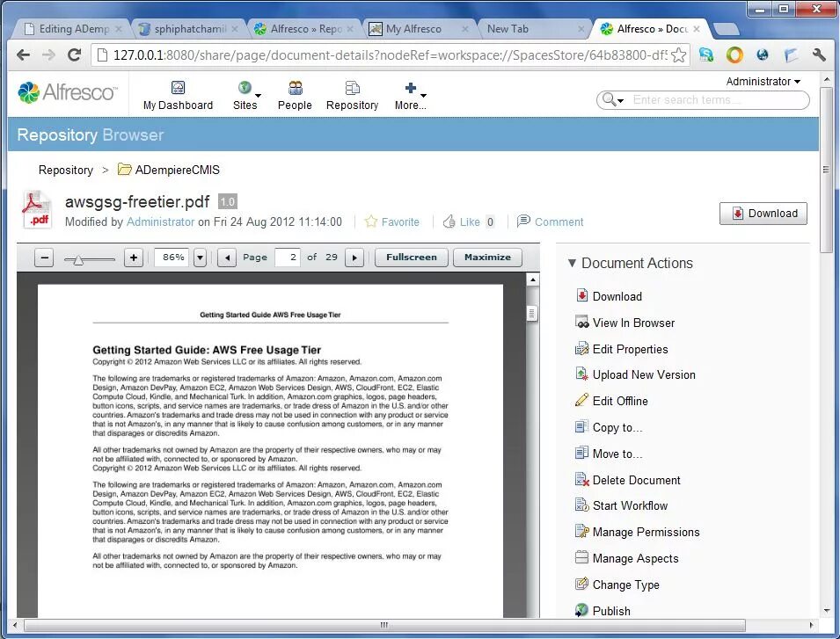Select Upload New Version action
Image resolution: width=840 pixels, height=639 pixels.
635,374
